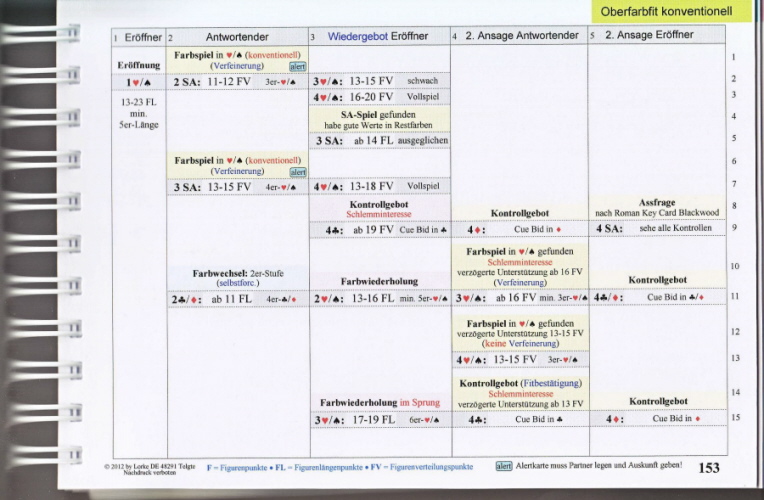The image size is (764, 500).
Task: Click the '© 2012 by Lorke' copyright line
Action: click(150, 466)
